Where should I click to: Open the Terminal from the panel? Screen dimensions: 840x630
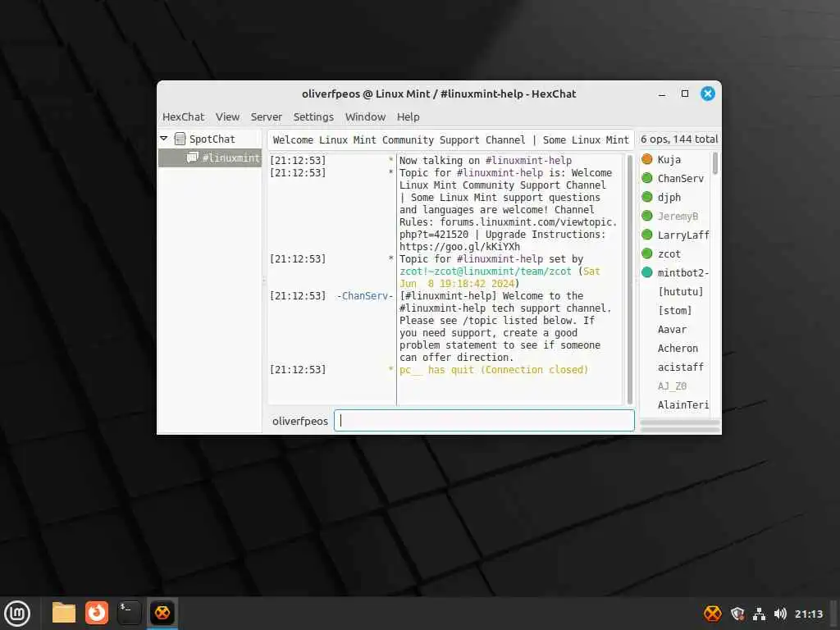tap(129, 613)
